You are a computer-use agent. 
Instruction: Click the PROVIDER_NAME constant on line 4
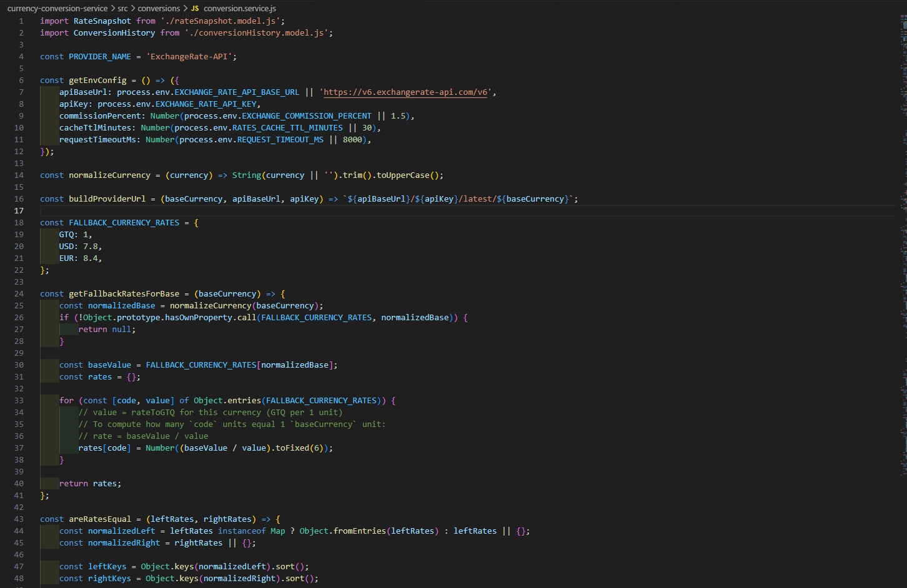pyautogui.click(x=100, y=57)
